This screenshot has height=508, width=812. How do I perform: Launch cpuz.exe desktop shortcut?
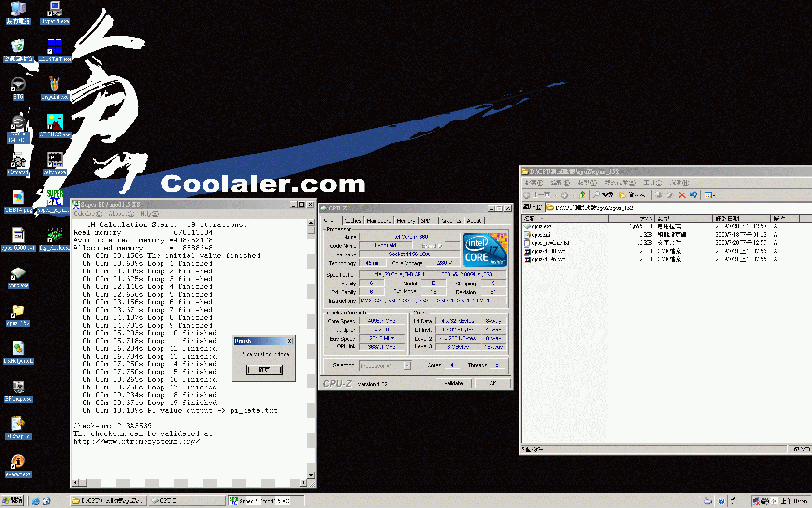[x=18, y=277]
